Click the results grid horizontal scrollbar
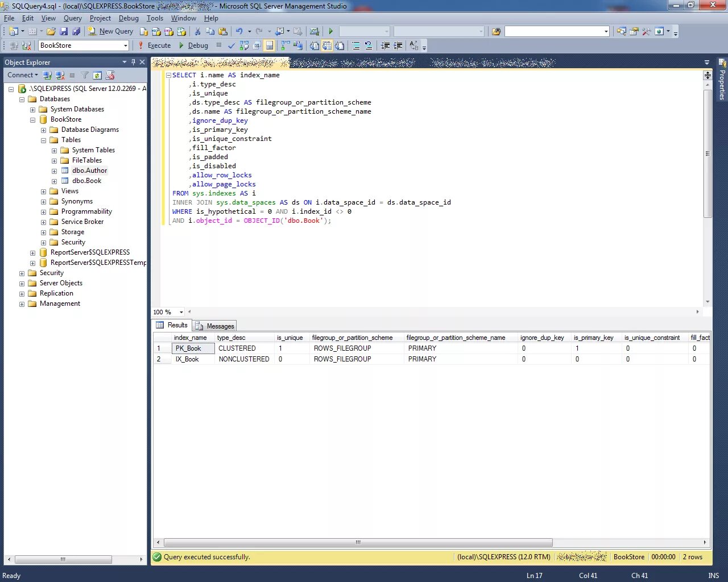This screenshot has width=728, height=582. coord(358,542)
